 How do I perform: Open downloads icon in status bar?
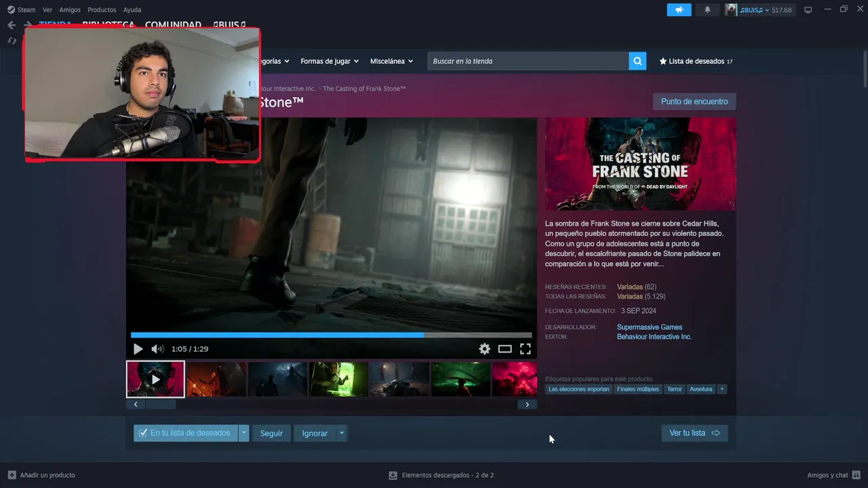click(x=393, y=475)
